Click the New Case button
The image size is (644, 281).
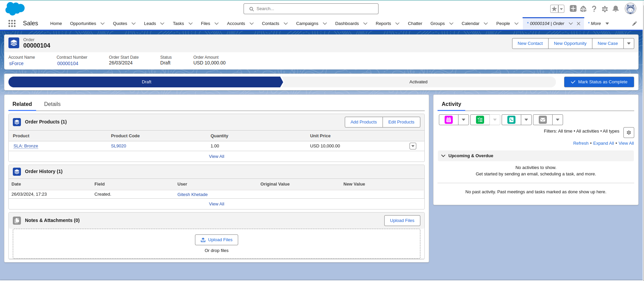click(608, 44)
